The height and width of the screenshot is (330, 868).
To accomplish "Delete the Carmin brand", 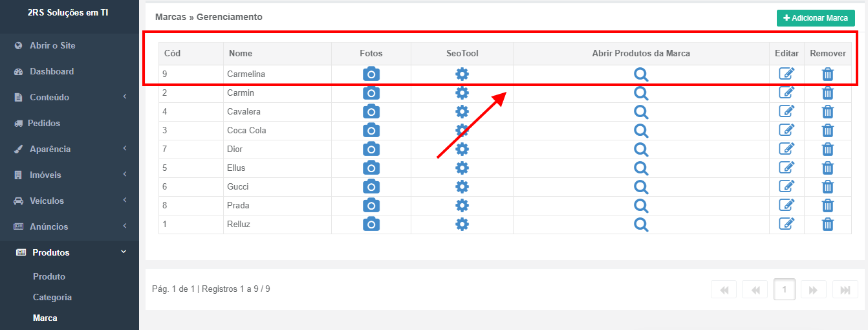I will pyautogui.click(x=828, y=93).
